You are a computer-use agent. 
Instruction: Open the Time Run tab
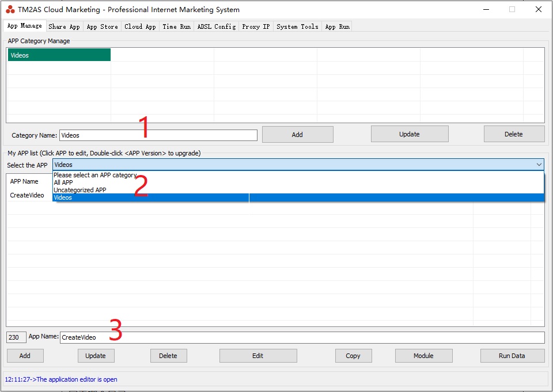176,26
